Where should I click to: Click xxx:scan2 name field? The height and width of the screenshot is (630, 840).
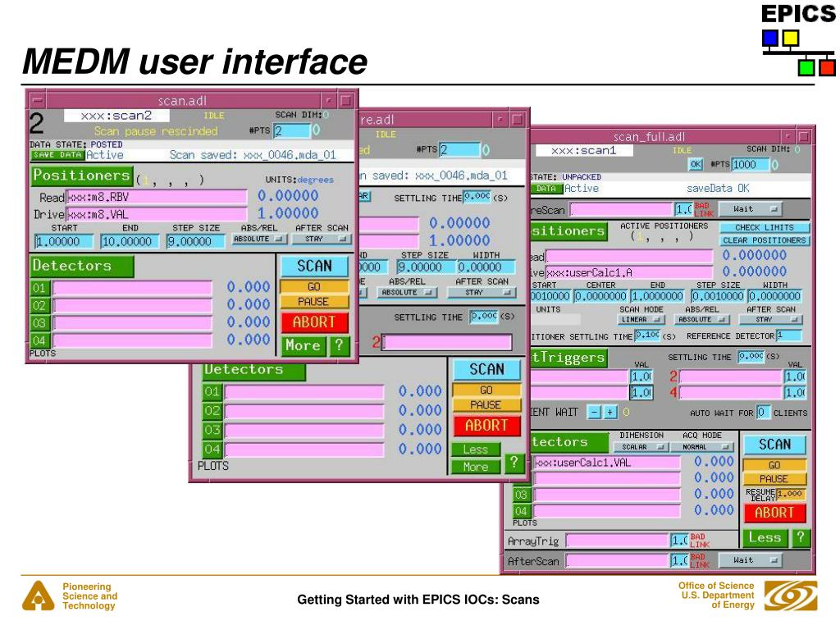coord(116,115)
